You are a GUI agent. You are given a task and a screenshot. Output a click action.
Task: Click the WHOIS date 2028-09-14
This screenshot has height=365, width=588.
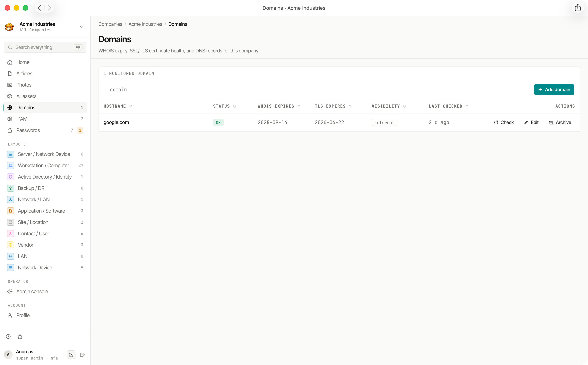272,122
